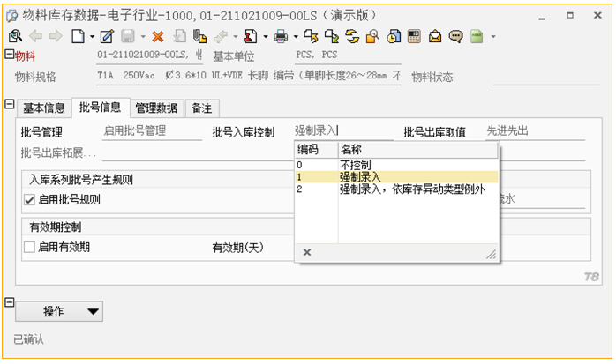Image resolution: width=616 pixels, height=364 pixels.
Task: Click the envelope mail icon
Action: 435,36
